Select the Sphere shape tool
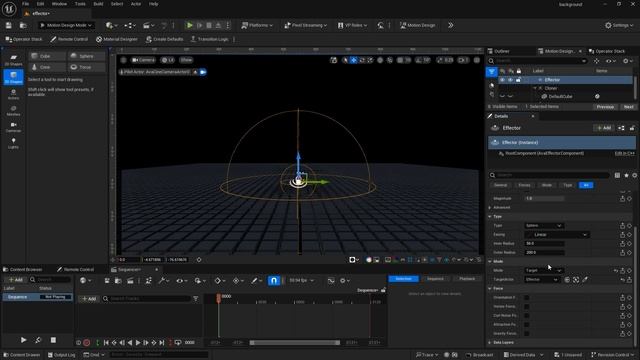The height and width of the screenshot is (360, 640). click(87, 56)
